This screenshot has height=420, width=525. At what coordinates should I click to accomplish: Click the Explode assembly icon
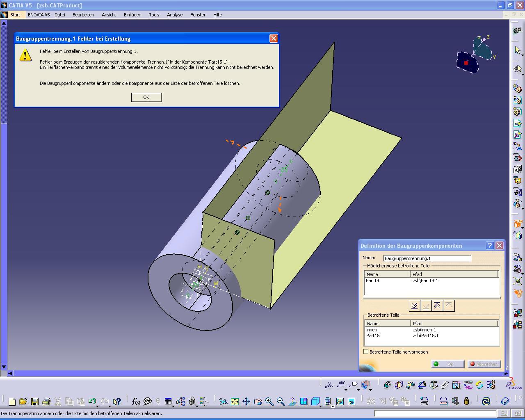[x=518, y=281]
